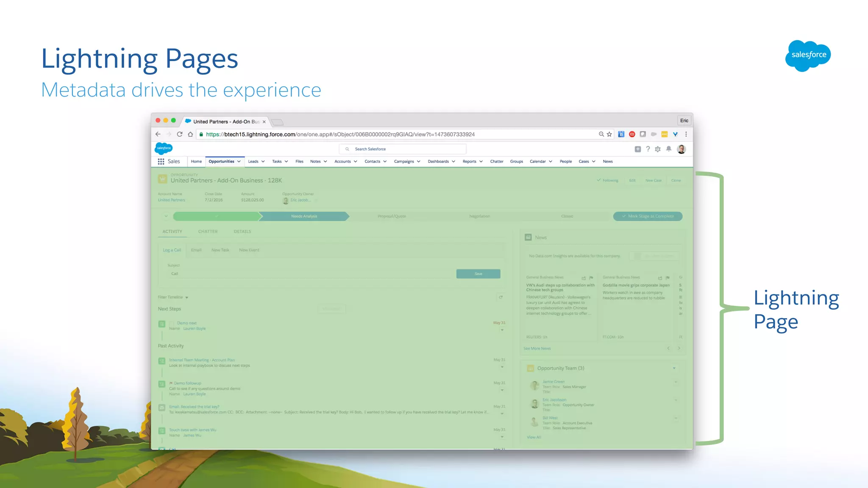Click the opportunity crown record icon

[x=162, y=179]
